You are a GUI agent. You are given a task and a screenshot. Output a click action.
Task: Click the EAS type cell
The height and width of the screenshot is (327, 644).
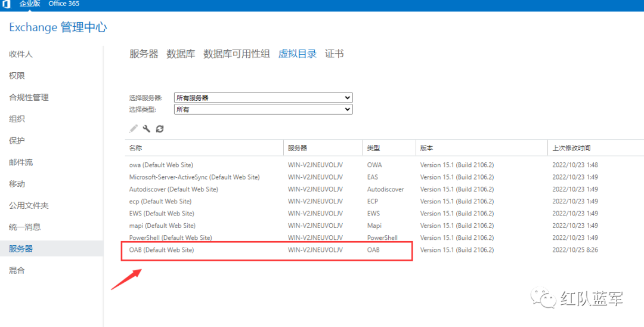click(x=373, y=177)
